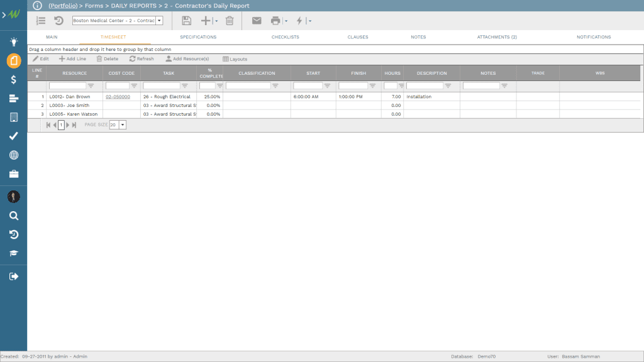The image size is (644, 362).
Task: Save the record with floppy icon
Action: point(186,21)
